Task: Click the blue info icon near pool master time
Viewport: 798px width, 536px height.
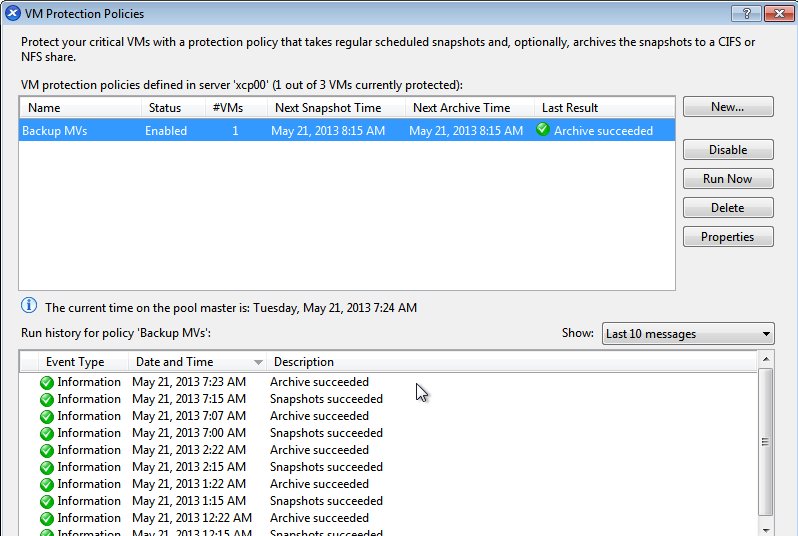Action: pos(29,305)
